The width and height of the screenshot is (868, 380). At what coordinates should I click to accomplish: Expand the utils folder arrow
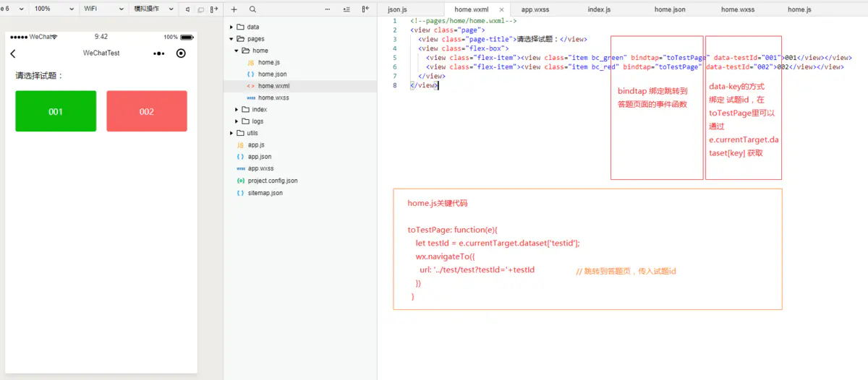tap(231, 133)
